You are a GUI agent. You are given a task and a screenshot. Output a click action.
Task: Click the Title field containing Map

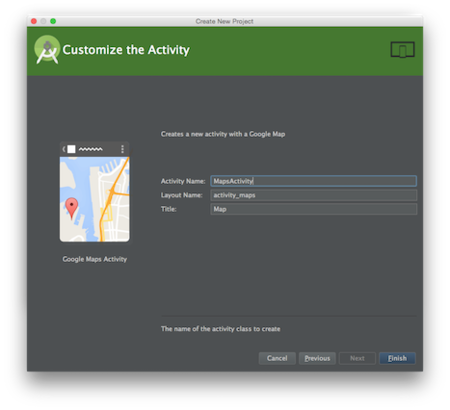tap(313, 209)
